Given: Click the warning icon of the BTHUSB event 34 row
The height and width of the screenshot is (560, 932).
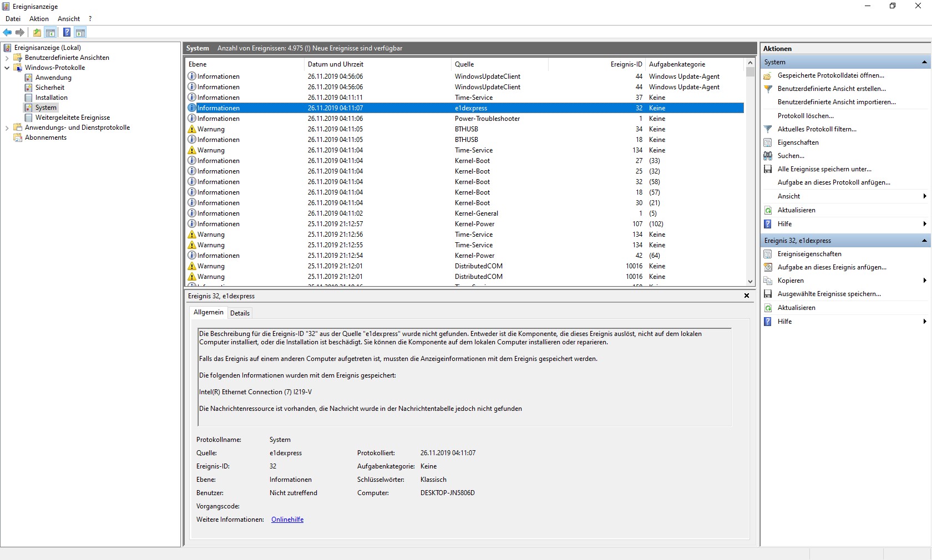Looking at the screenshot, I should pos(192,129).
